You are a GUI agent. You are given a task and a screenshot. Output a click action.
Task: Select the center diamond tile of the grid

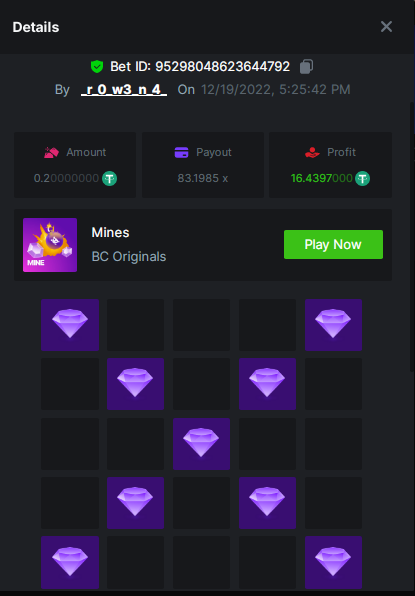coord(201,444)
